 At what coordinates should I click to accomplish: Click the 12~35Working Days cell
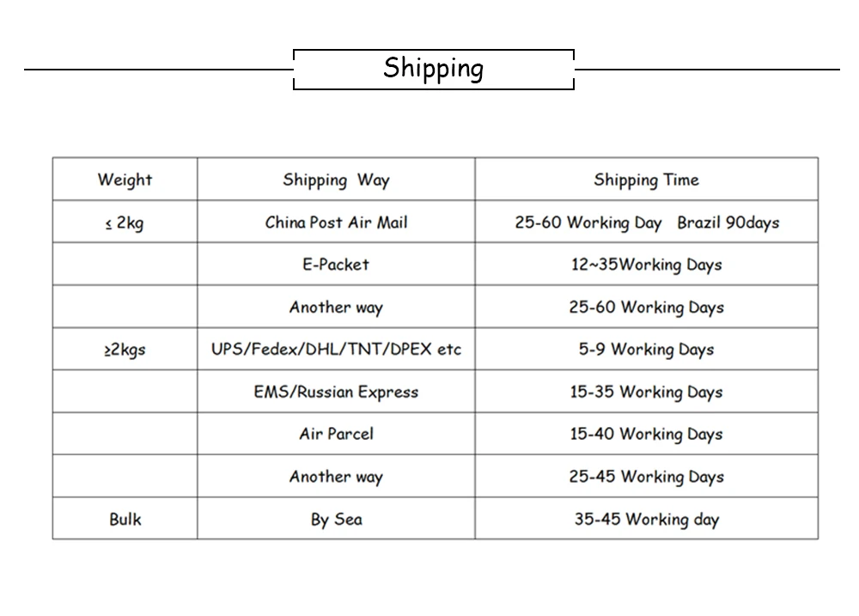[x=646, y=265]
